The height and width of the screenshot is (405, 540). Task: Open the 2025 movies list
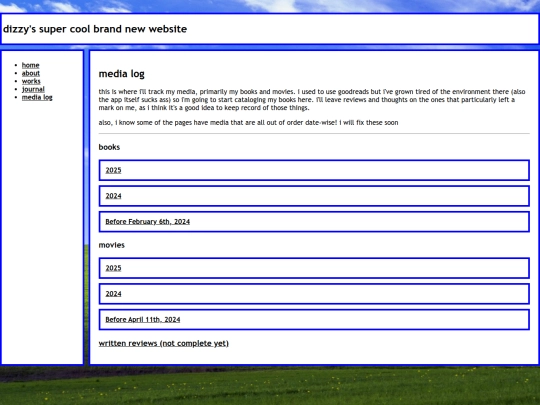click(113, 268)
